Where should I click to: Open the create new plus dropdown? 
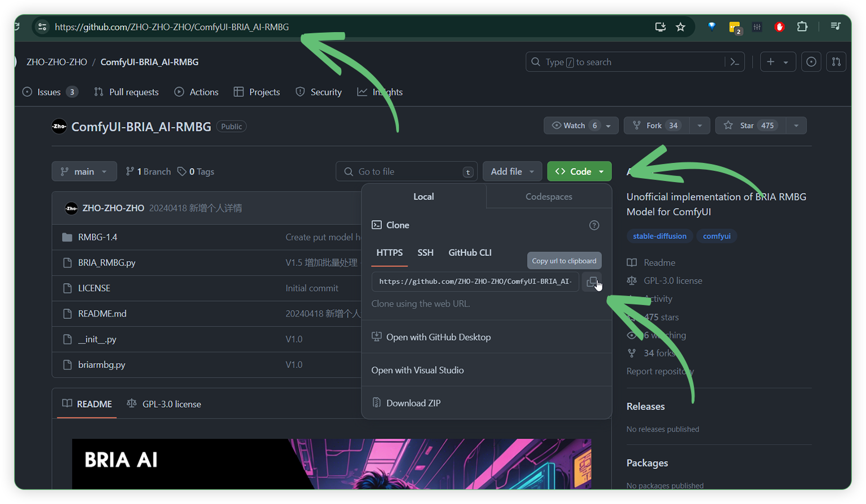[x=777, y=62]
